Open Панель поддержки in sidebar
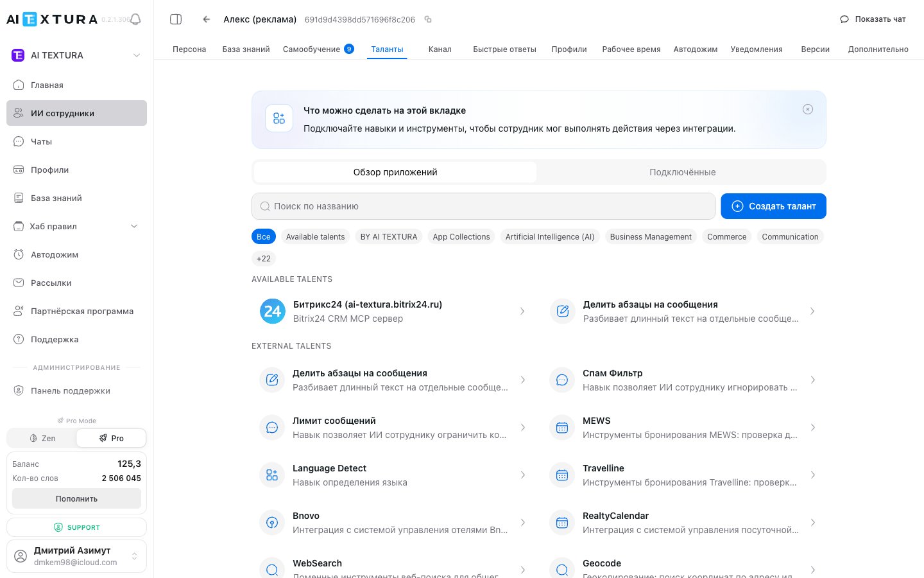The image size is (924, 578). [76, 390]
